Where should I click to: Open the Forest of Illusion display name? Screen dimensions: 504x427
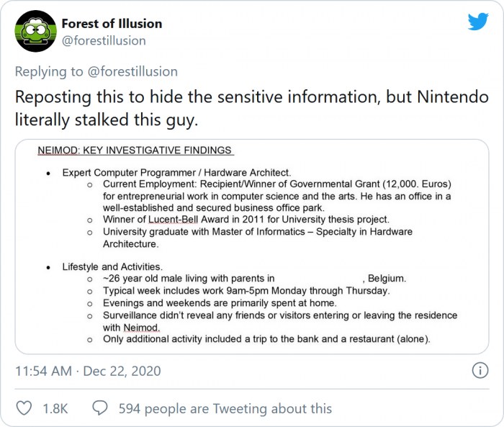tap(112, 23)
